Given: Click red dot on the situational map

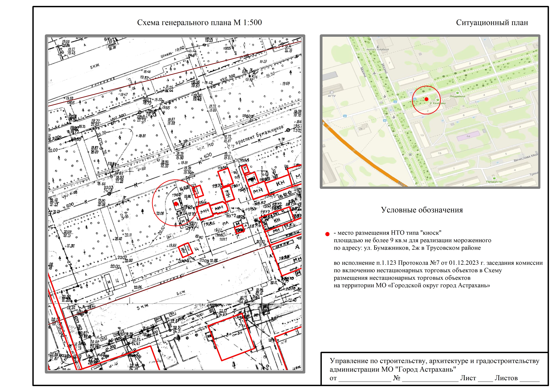Looking at the screenshot, I should coord(426,99).
